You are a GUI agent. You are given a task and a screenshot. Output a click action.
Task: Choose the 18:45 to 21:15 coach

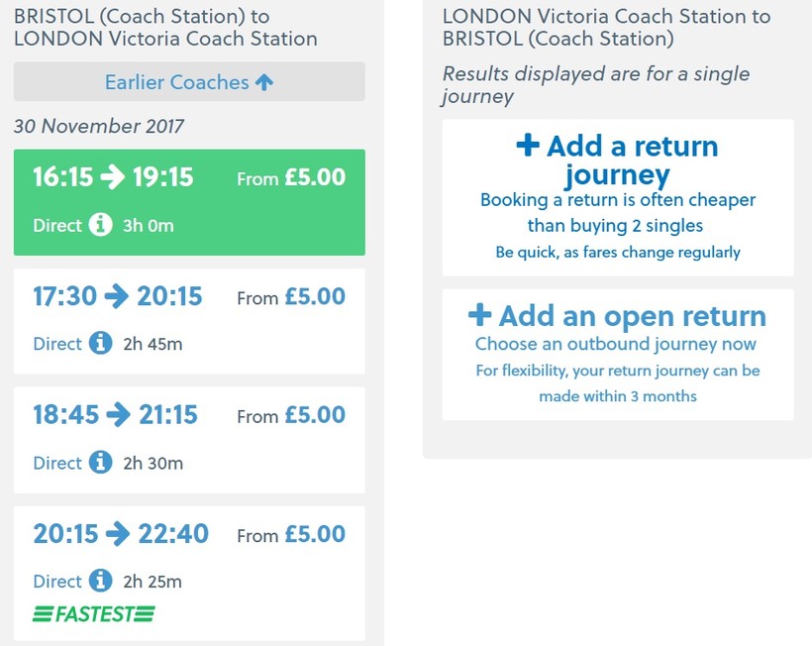(188, 439)
